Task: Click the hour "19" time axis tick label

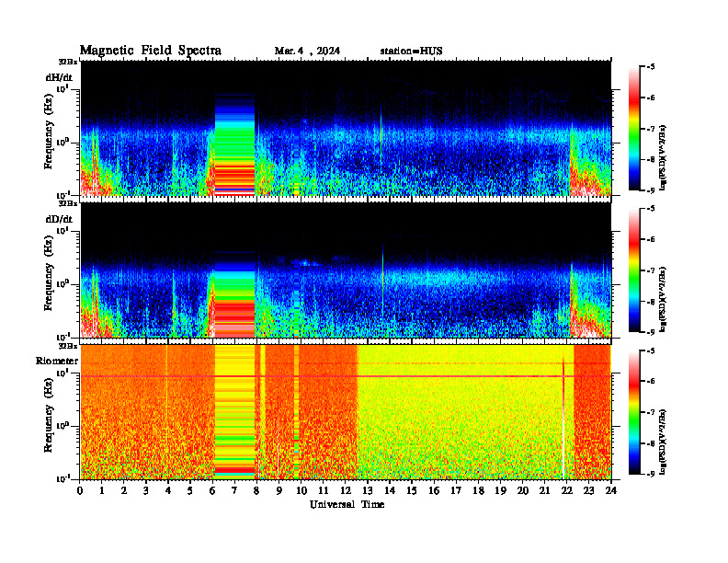Action: [x=500, y=490]
